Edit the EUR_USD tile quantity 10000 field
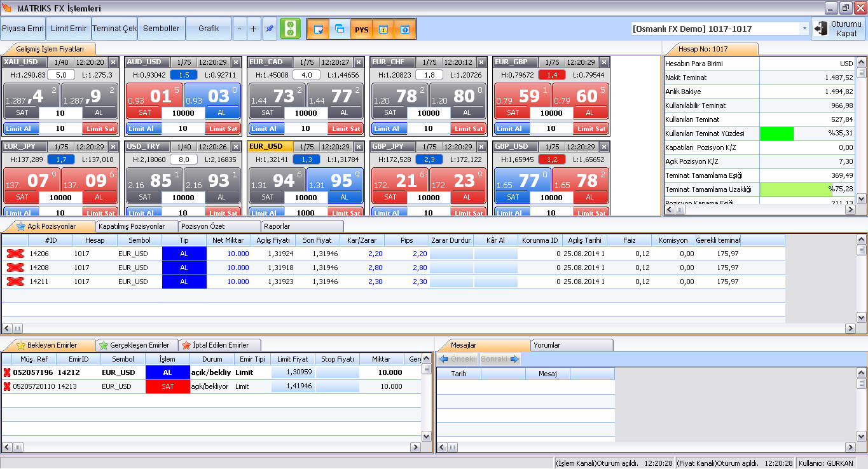The image size is (868, 469). (306, 198)
